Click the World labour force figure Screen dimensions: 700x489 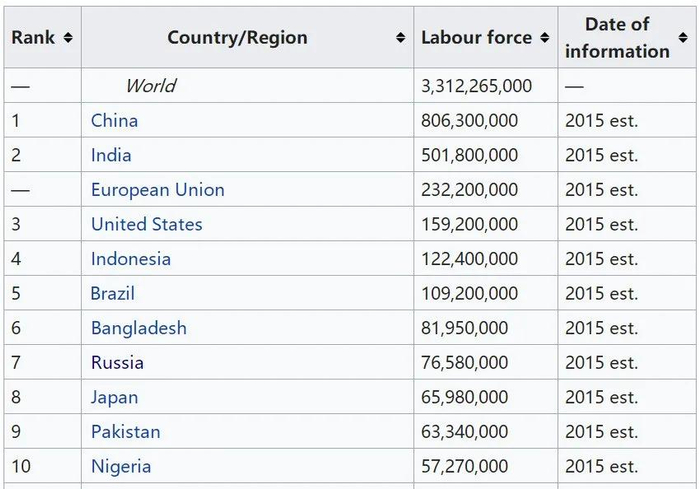pyautogui.click(x=476, y=86)
